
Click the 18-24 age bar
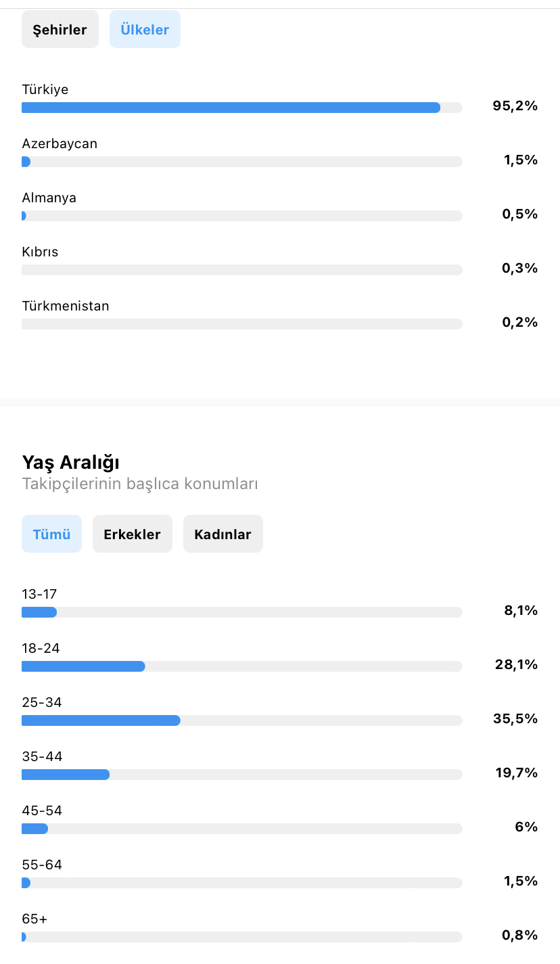tap(242, 666)
